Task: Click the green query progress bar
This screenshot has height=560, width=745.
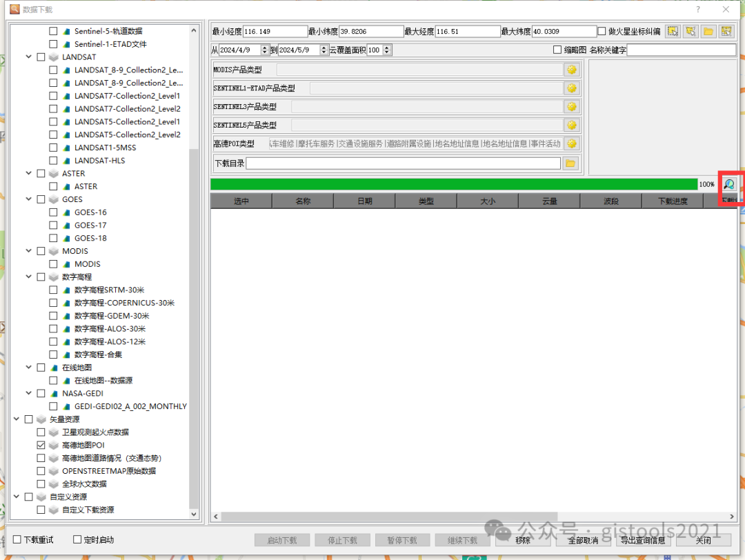Action: (454, 184)
